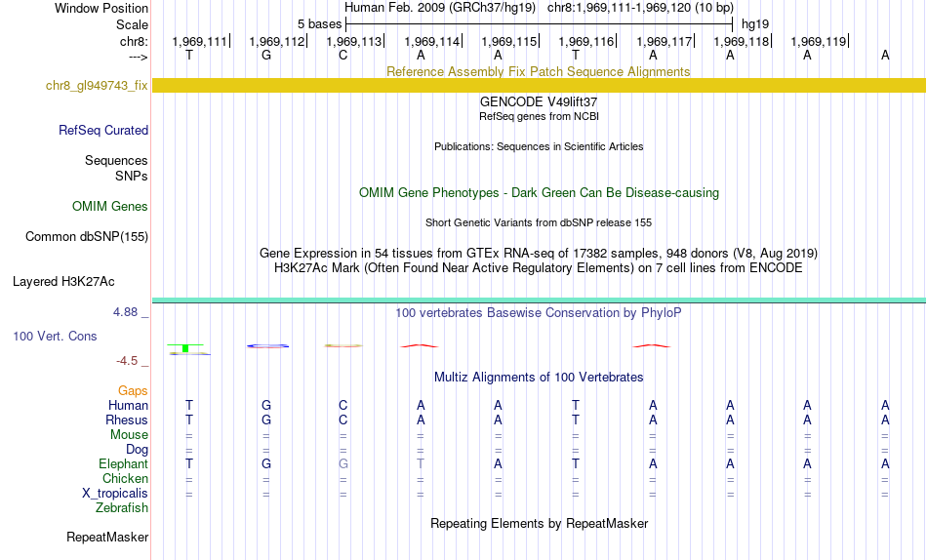Click OMIM Gene Phenotypes track title
This screenshot has width=927, height=560.
click(x=539, y=193)
